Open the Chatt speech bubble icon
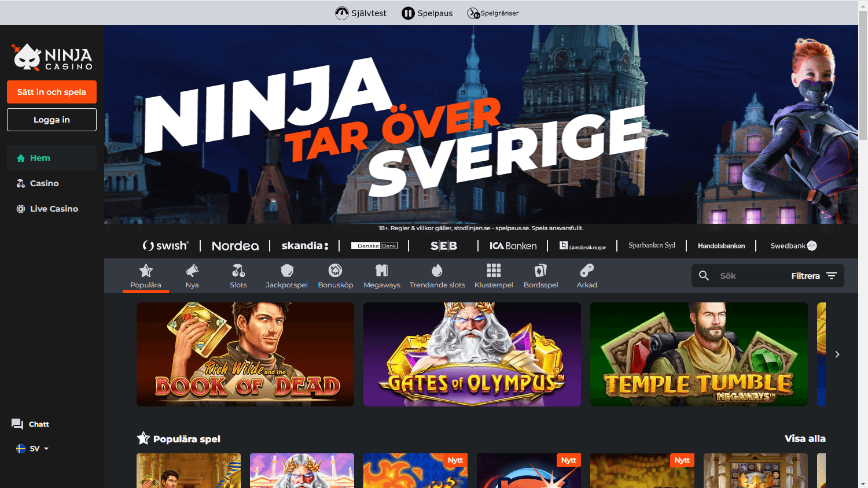Image resolution: width=868 pixels, height=488 pixels. [17, 424]
